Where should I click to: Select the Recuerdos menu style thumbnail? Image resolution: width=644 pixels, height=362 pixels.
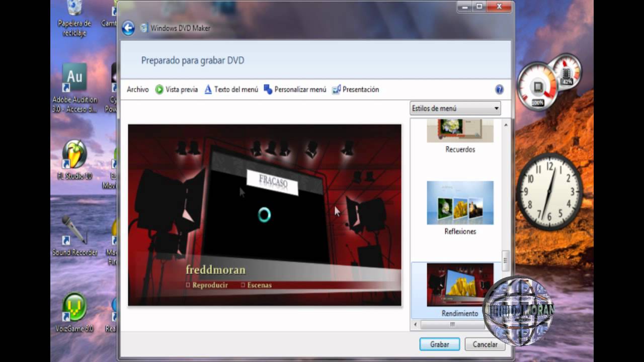[x=460, y=131]
